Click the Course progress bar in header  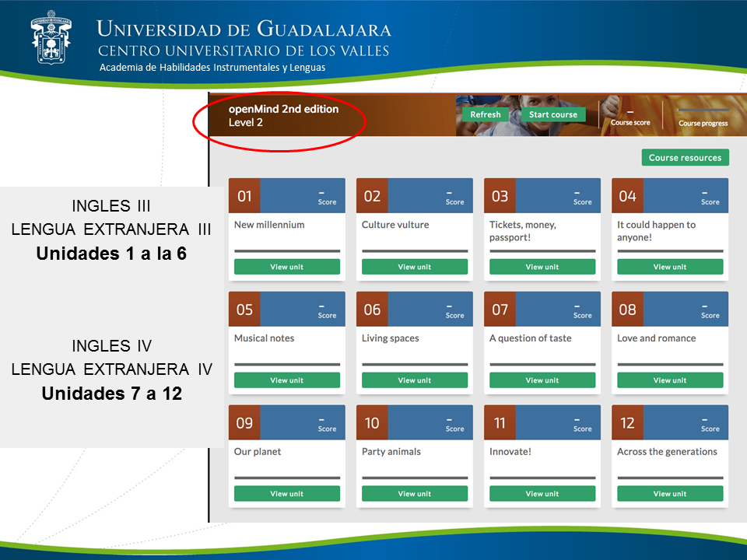(703, 110)
